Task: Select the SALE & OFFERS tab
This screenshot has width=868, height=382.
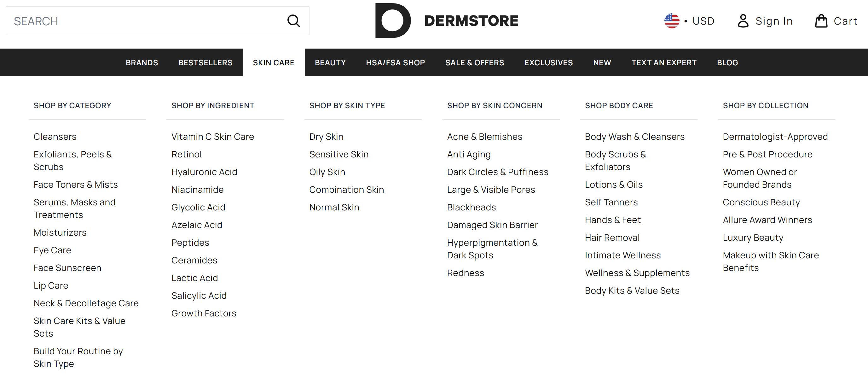Action: [x=474, y=62]
